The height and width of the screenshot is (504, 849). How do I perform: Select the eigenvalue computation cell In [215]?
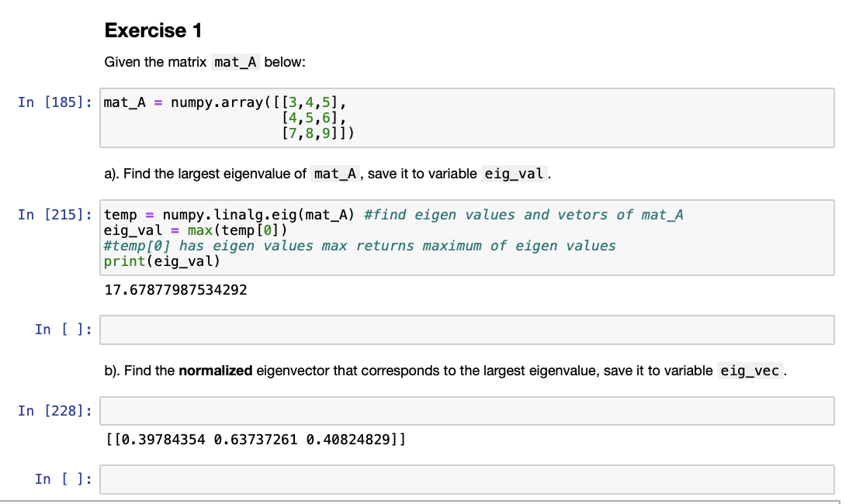(466, 237)
